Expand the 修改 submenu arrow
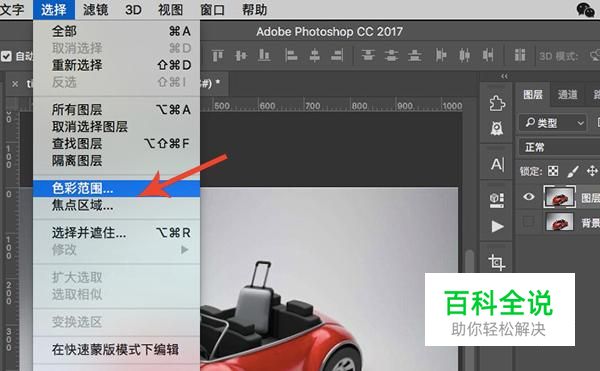Screen dimensions: 600x371 point(185,250)
